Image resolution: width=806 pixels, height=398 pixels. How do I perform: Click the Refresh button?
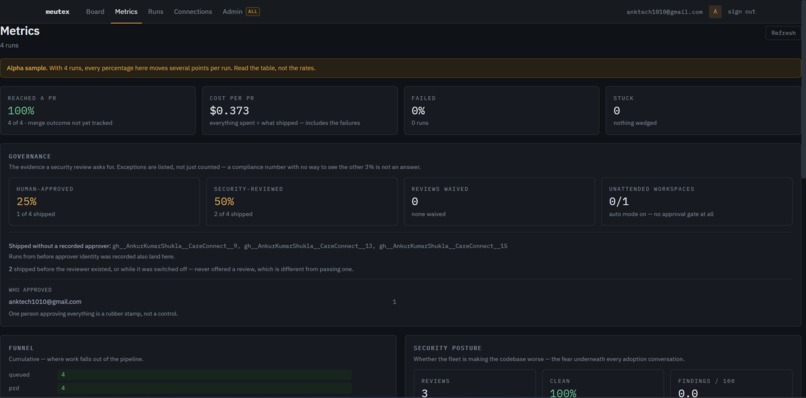(x=783, y=33)
